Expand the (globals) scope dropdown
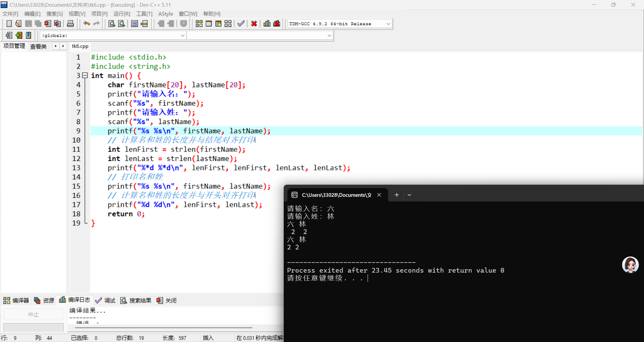The height and width of the screenshot is (342, 644). (x=183, y=36)
